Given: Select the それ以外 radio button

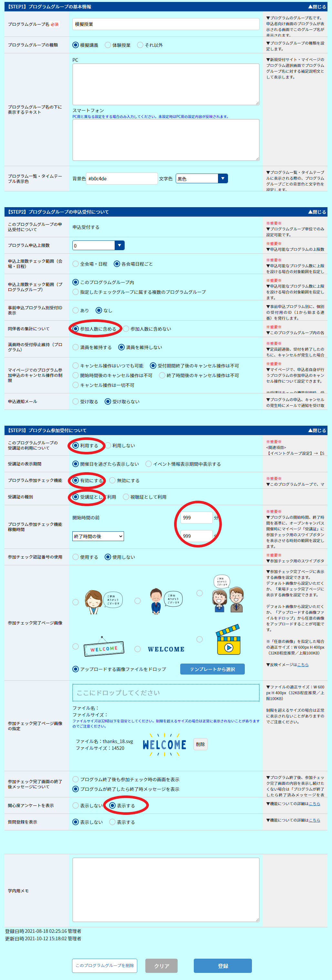Looking at the screenshot, I should pos(140,45).
